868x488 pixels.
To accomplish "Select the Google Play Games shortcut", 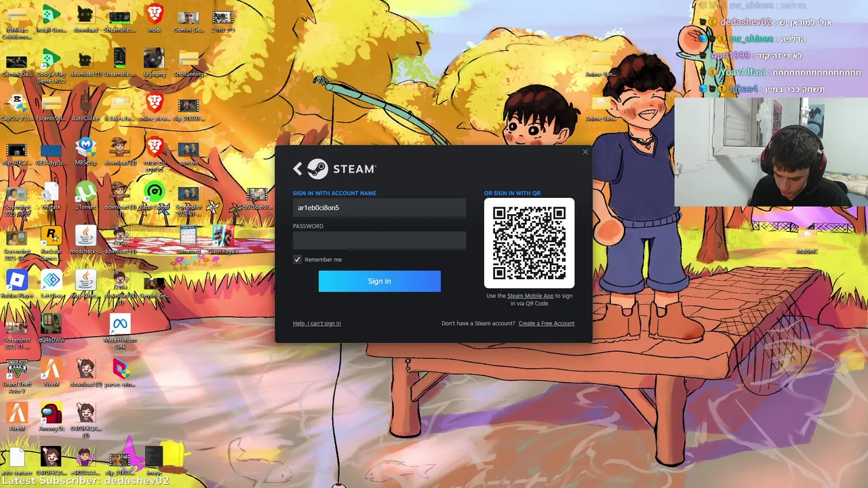I will 51,66.
